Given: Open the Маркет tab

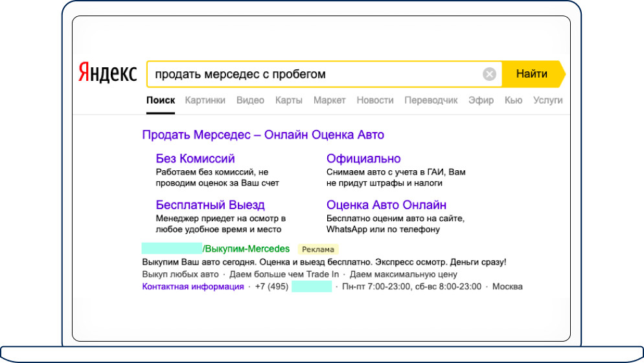Looking at the screenshot, I should click(x=329, y=100).
